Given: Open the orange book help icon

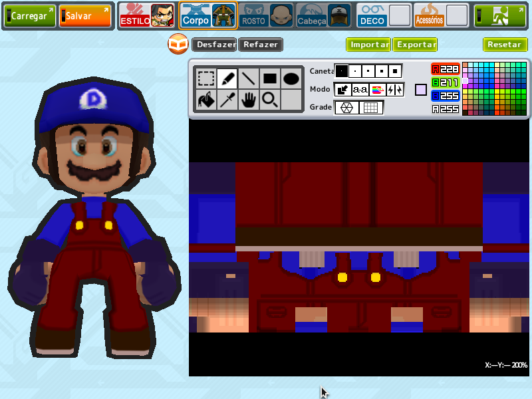Looking at the screenshot, I should click(x=178, y=44).
